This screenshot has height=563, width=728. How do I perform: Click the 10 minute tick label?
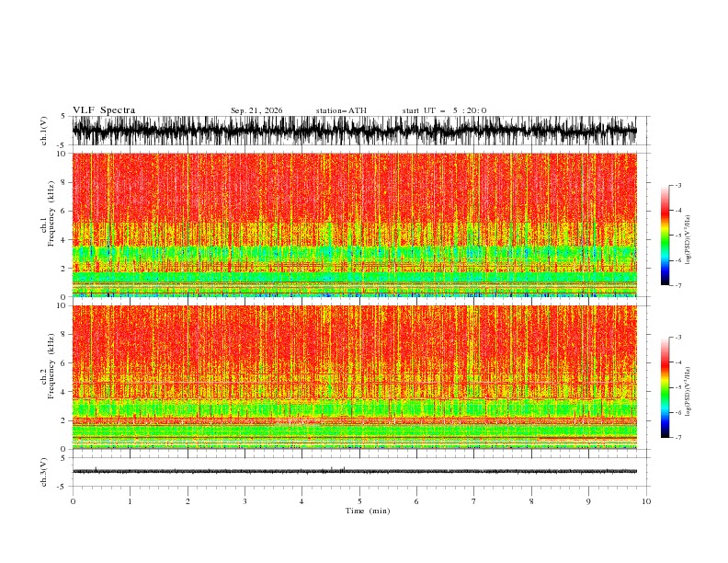coord(646,501)
